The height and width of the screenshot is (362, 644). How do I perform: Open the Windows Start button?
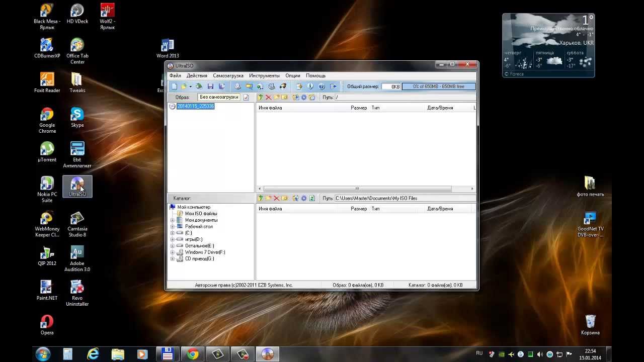coord(43,354)
